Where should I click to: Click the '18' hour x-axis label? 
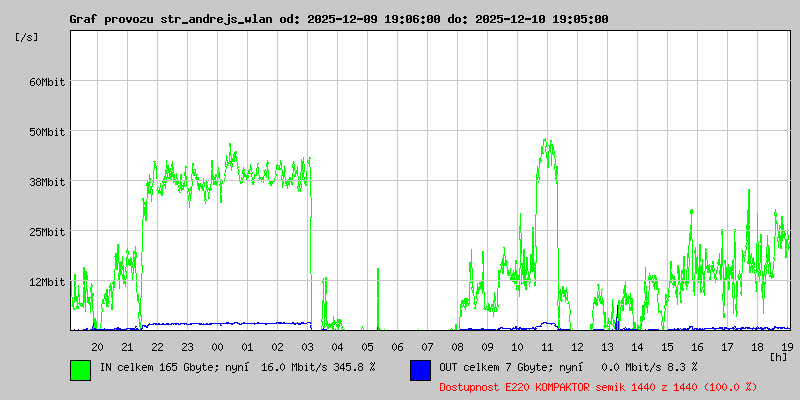757,347
